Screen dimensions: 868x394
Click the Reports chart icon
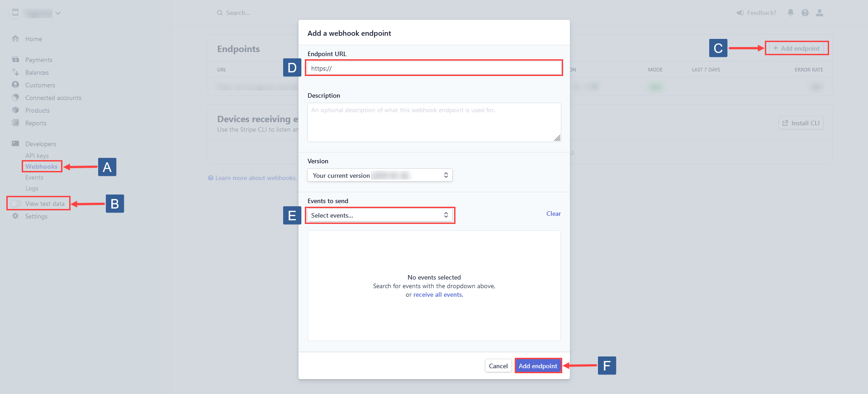coord(15,123)
